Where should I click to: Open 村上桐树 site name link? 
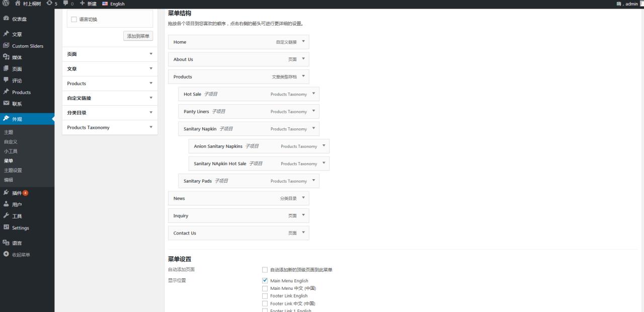(x=32, y=4)
